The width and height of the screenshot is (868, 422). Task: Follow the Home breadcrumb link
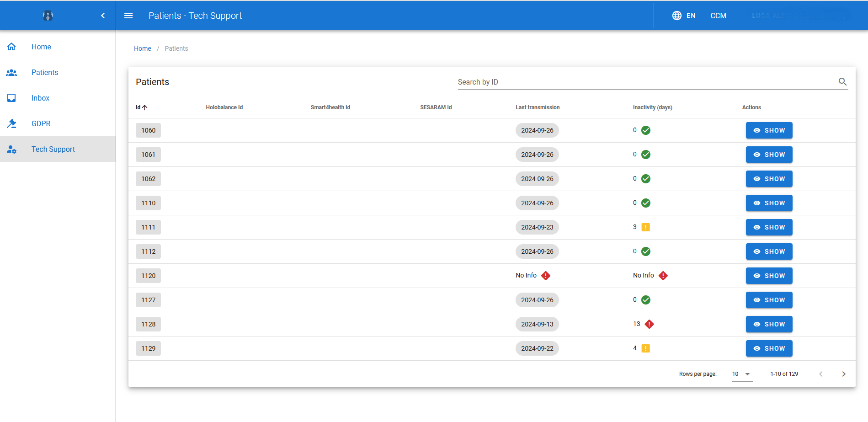pyautogui.click(x=143, y=48)
